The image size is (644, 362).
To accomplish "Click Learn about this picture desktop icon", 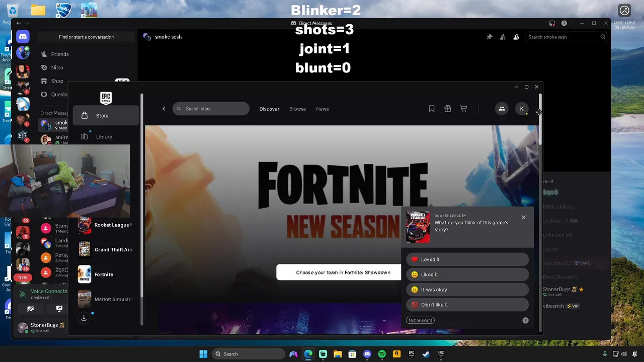I will 624,16.
